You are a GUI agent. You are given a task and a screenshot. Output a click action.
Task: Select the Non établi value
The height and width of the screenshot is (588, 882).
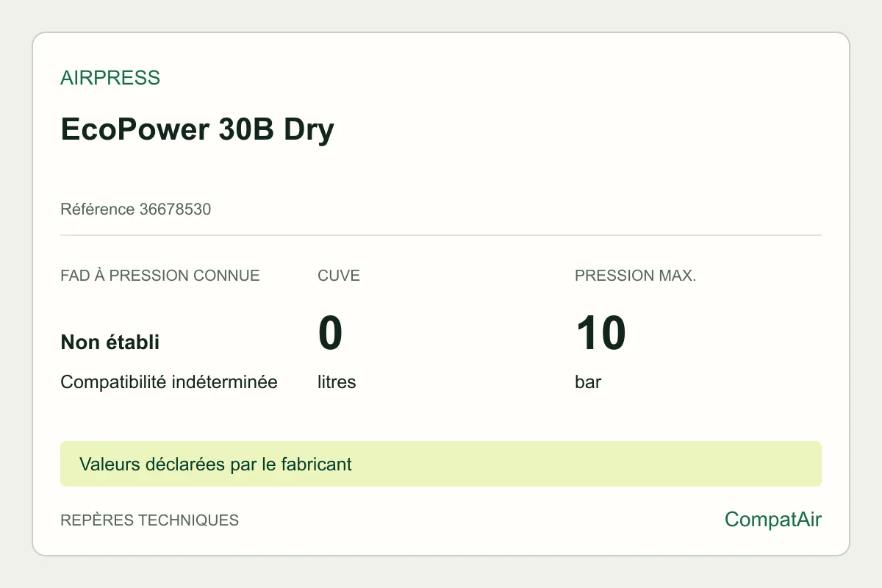[x=110, y=342]
